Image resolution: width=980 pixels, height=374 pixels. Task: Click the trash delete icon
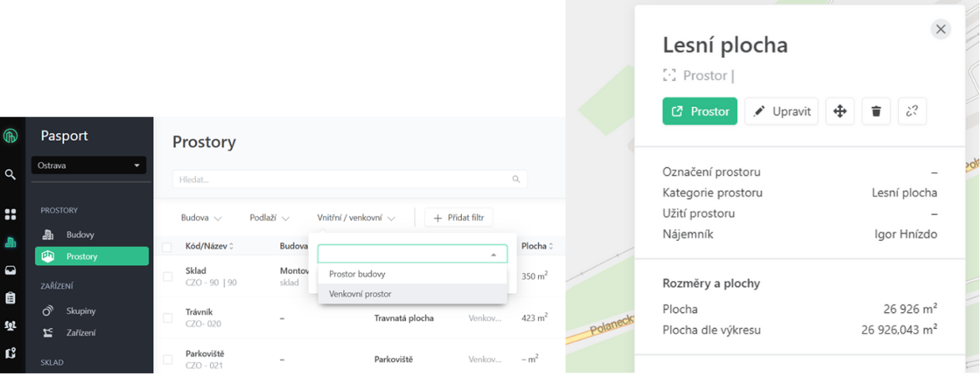pos(876,111)
